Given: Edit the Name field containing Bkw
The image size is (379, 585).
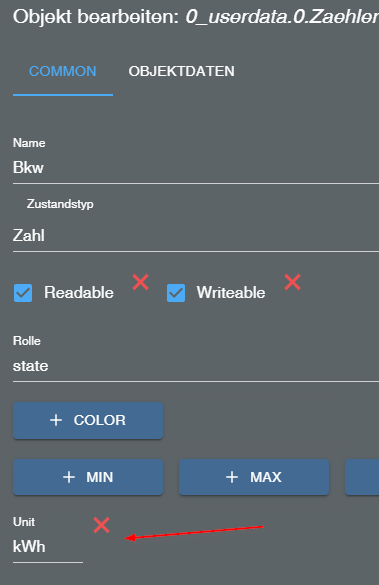Looking at the screenshot, I should pos(196,168).
